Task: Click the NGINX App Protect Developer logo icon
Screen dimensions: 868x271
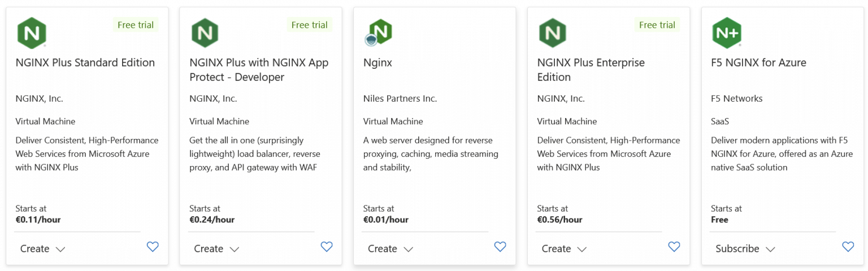Action: click(205, 33)
